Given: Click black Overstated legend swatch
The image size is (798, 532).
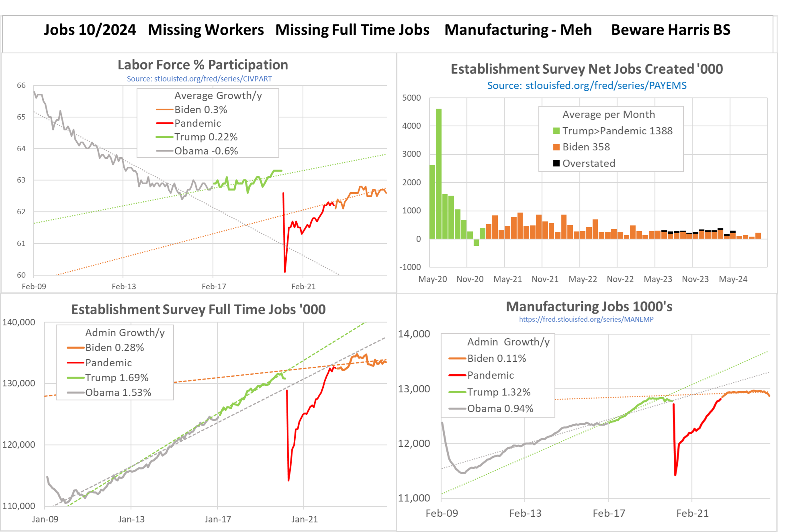Looking at the screenshot, I should (556, 163).
